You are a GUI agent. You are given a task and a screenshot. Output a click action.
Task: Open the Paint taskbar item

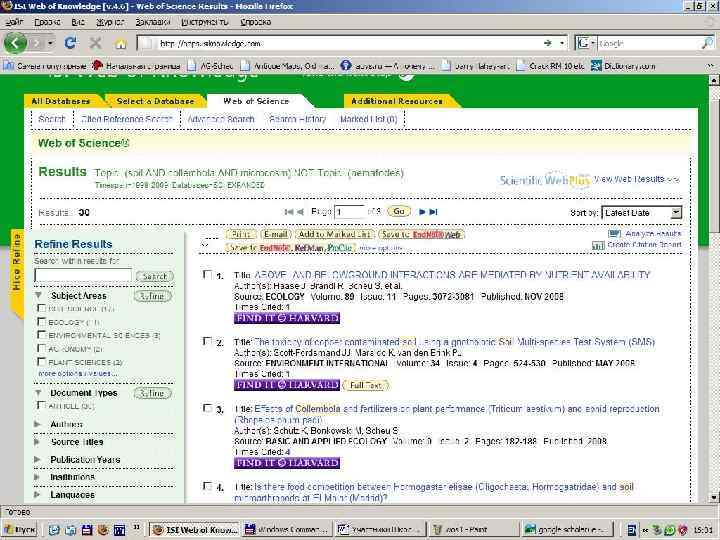pos(473,530)
